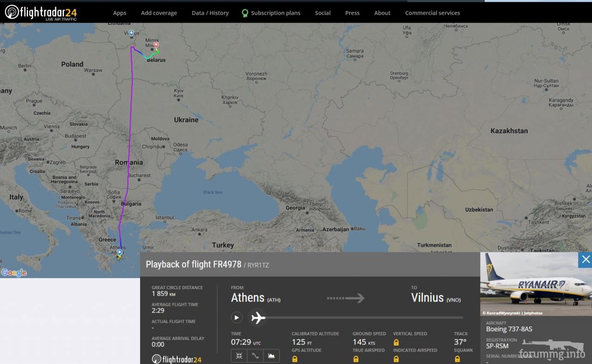Click the locked GPS altitude icon

pos(295,359)
